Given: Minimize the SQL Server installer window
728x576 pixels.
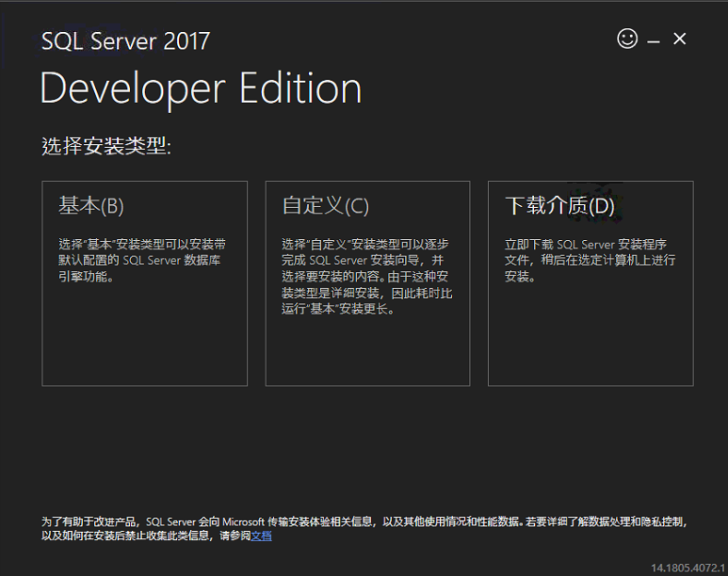Looking at the screenshot, I should [654, 41].
